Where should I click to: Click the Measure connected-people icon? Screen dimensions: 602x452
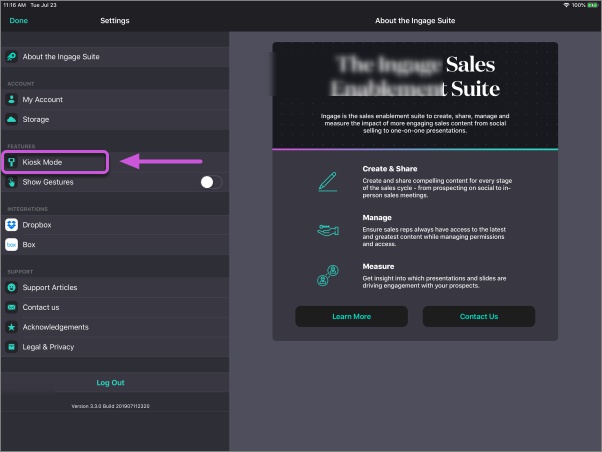(328, 275)
